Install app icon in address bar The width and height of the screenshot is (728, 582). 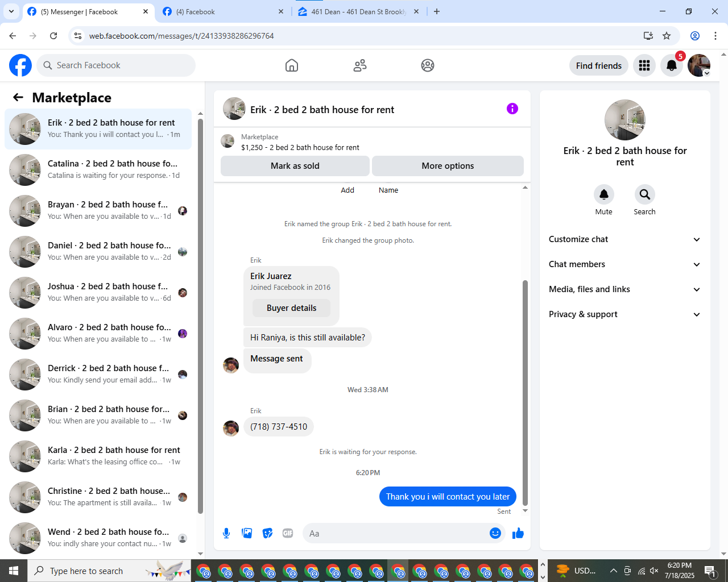point(648,36)
